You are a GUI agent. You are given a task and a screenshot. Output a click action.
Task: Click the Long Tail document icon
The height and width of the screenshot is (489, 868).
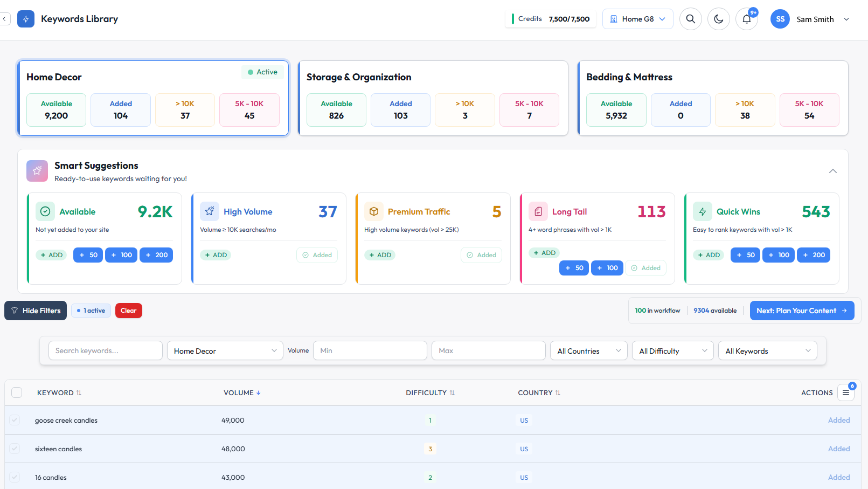[538, 211]
